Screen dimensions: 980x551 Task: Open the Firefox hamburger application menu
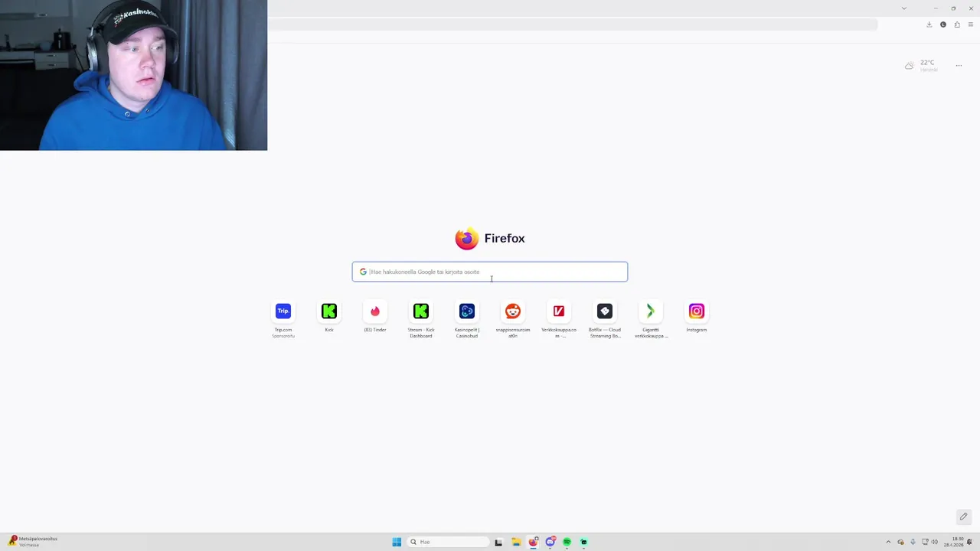click(970, 24)
